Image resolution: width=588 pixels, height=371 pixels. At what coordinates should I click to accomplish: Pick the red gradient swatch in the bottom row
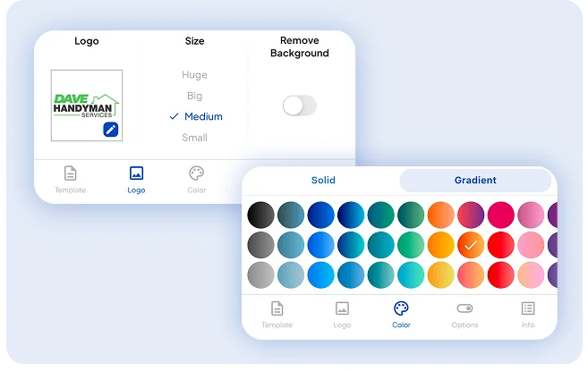(500, 275)
